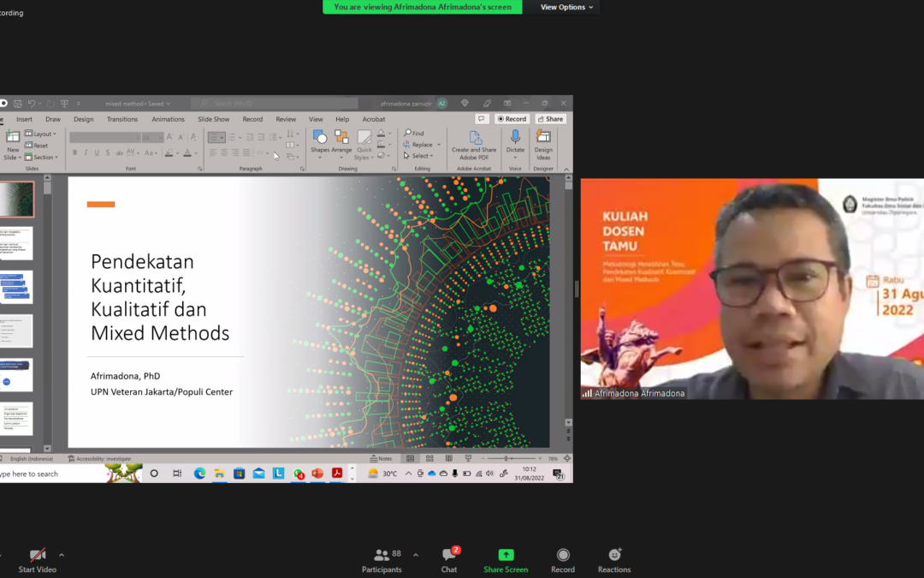This screenshot has width=924, height=578.
Task: Click the Dictate microphone icon
Action: [x=515, y=137]
